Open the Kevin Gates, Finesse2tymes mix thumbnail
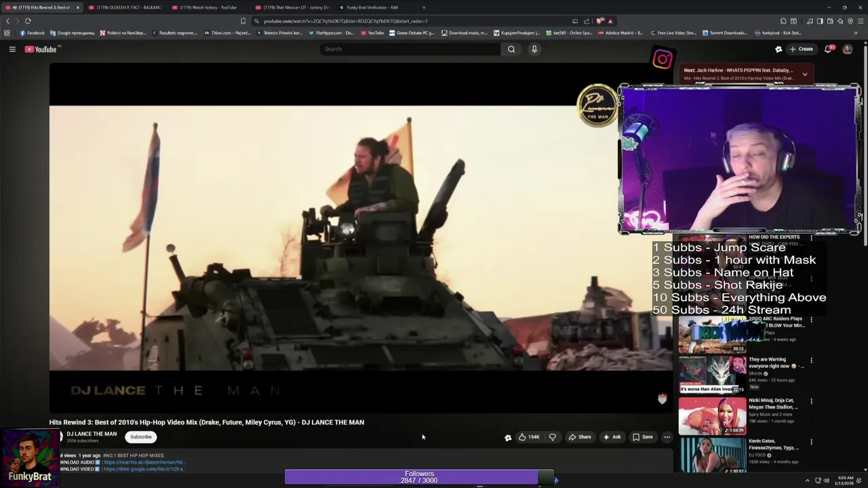The height and width of the screenshot is (488, 868). point(712,455)
